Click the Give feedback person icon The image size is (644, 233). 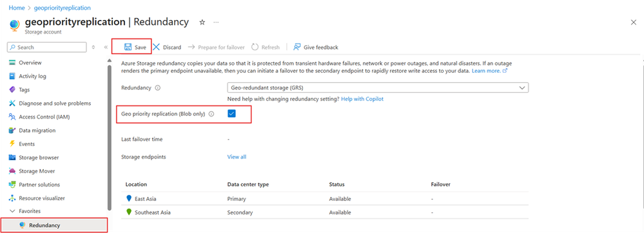click(297, 47)
